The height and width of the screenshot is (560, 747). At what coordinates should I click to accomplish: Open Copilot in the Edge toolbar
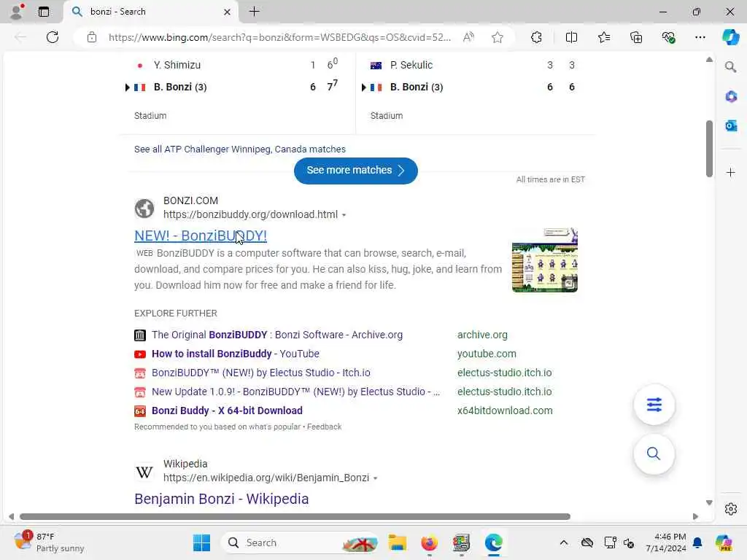click(731, 37)
